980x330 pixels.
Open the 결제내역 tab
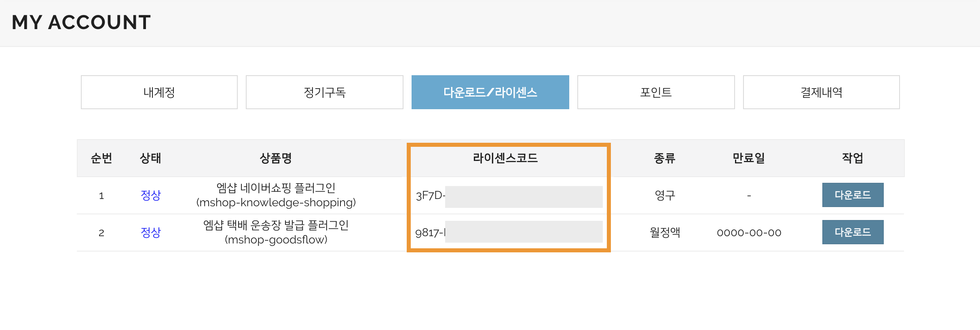tap(821, 92)
